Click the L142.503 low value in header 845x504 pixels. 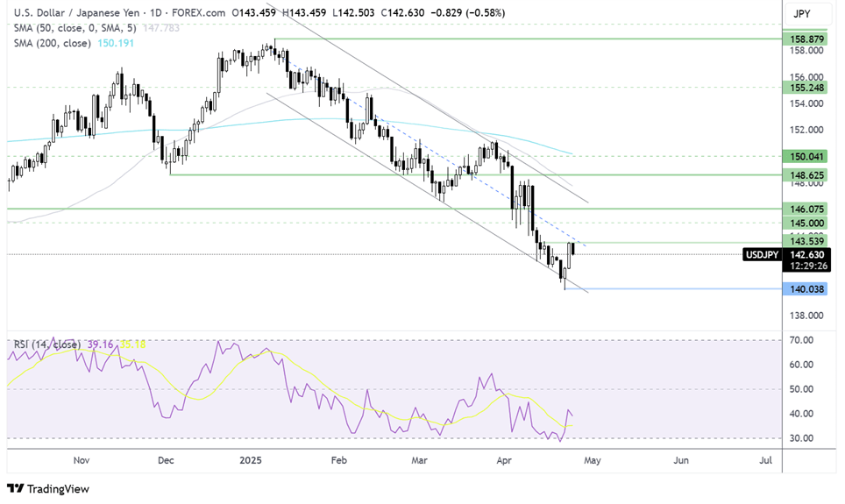coord(353,12)
